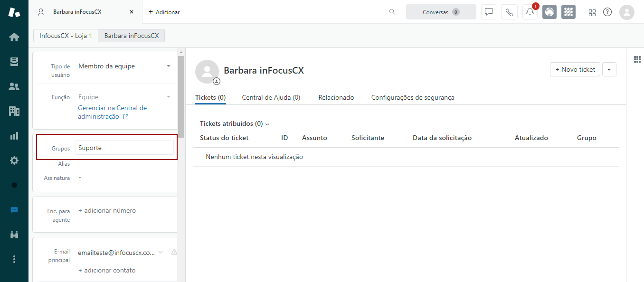This screenshot has height=282, width=644.
Task: Open the chat bubble icon in top bar
Action: coord(488,12)
